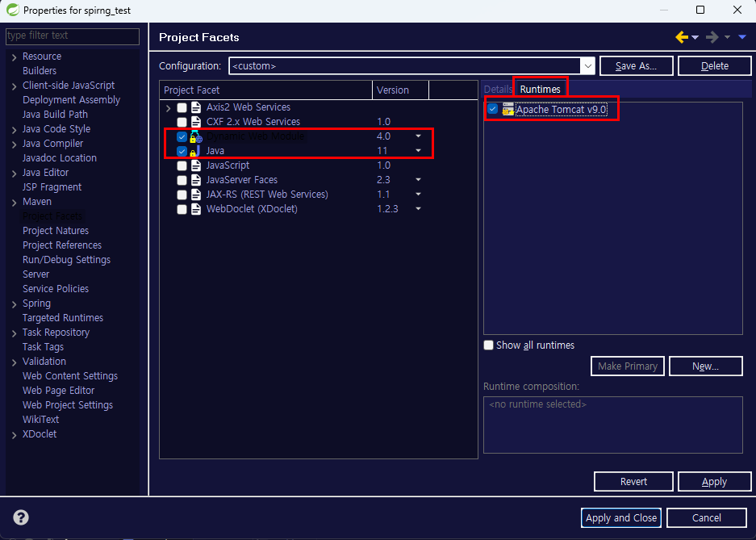The height and width of the screenshot is (540, 756).
Task: Click the JavaServer Faces document icon
Action: (196, 180)
